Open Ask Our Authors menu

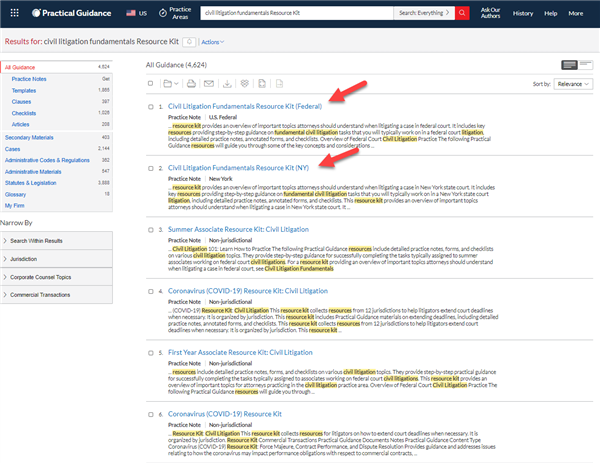tap(491, 13)
